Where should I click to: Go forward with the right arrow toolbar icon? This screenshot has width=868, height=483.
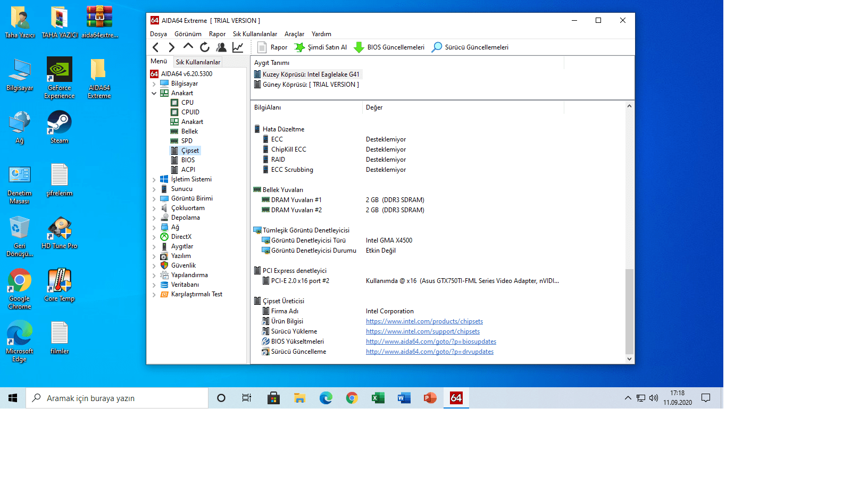pyautogui.click(x=171, y=47)
